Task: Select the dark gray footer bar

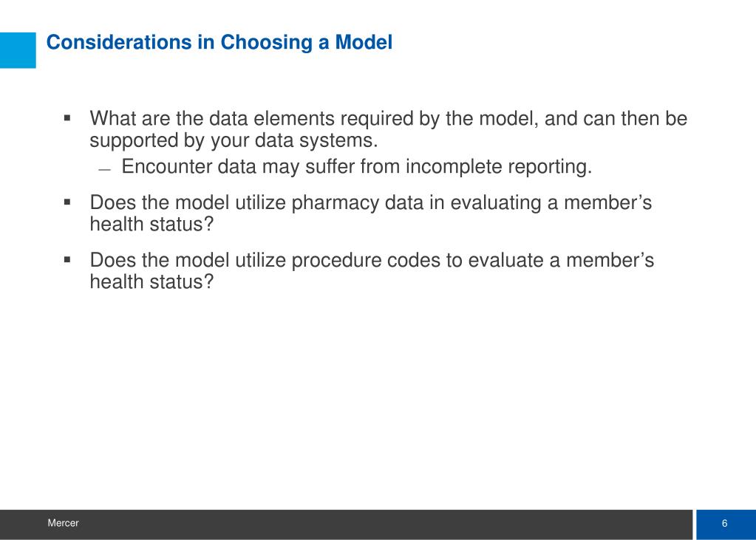Action: [x=346, y=524]
